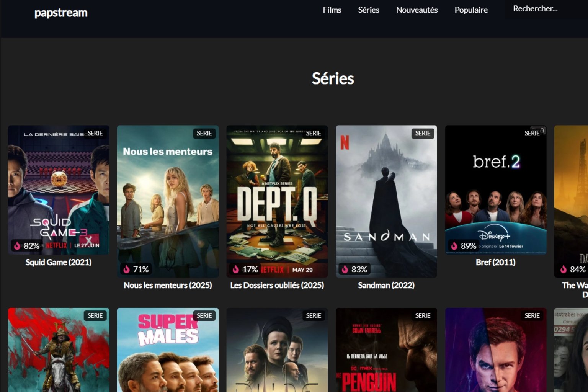Open the papstream home logo
This screenshot has width=588, height=392.
coord(61,13)
